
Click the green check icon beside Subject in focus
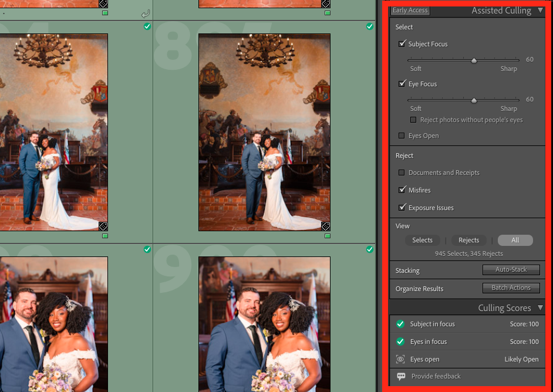pos(400,324)
